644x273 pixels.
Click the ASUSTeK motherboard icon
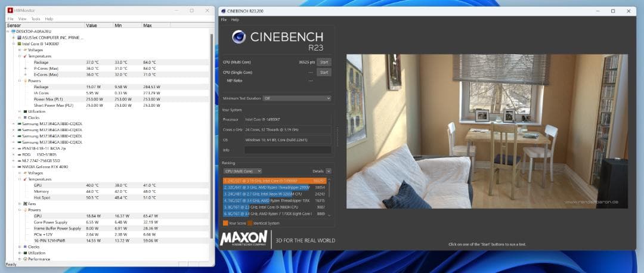point(19,38)
